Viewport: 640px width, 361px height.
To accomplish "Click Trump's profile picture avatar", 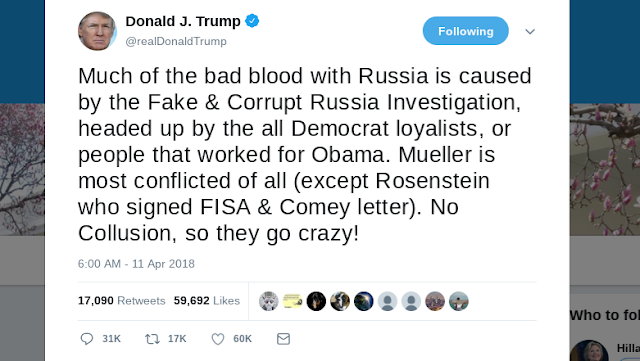I will click(97, 31).
